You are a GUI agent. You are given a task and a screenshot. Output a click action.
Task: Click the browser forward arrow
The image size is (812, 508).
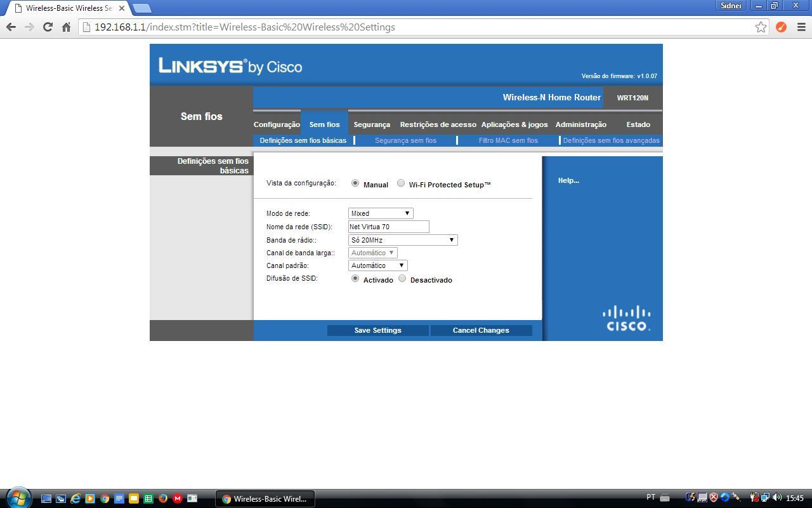29,27
